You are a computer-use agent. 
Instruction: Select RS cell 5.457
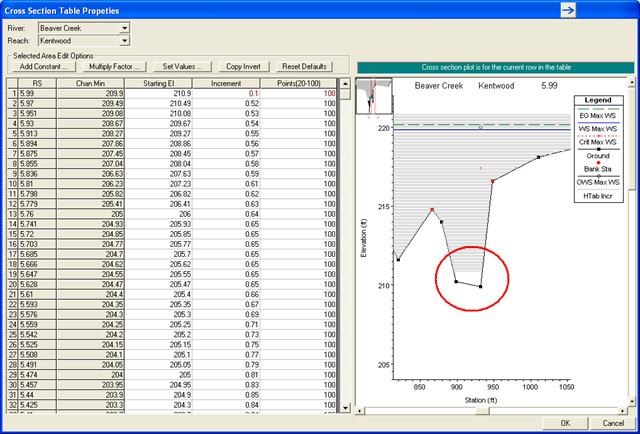coord(37,385)
